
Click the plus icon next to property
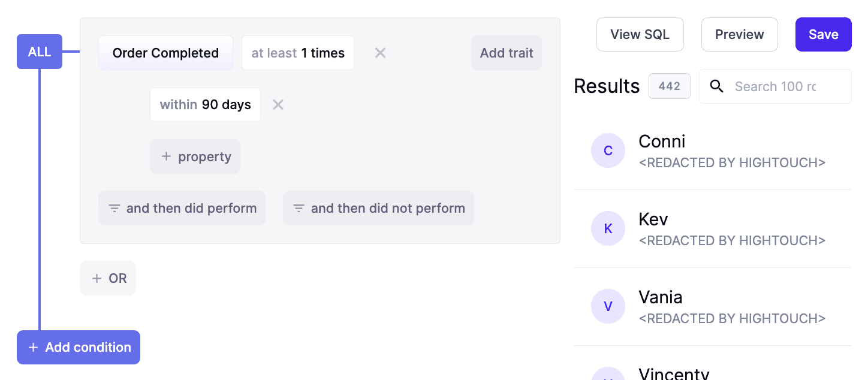[166, 156]
